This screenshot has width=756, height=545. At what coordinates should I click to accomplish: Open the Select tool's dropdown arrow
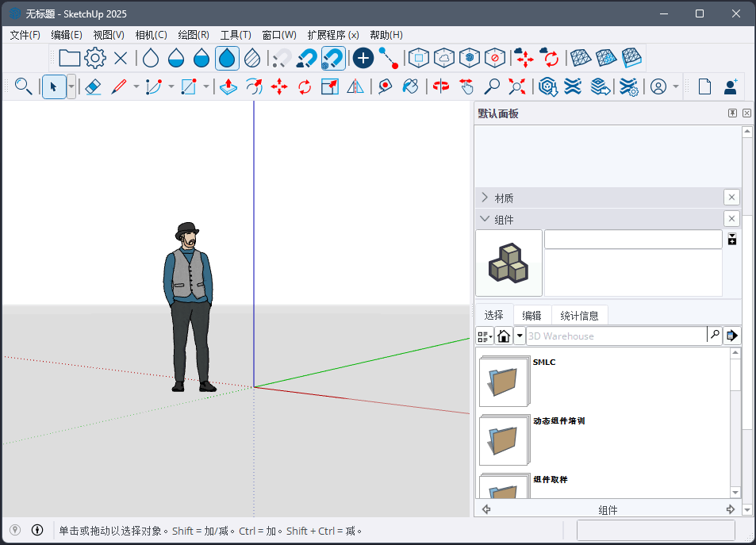click(x=71, y=86)
